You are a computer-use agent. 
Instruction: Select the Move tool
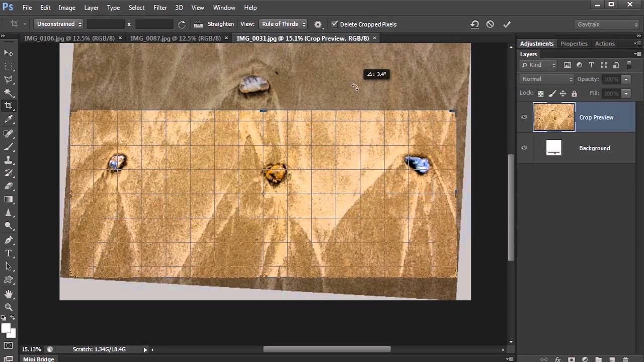[x=9, y=53]
